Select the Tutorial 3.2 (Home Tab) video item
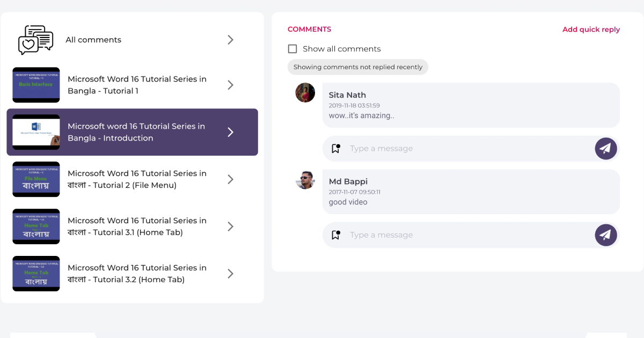 tap(132, 274)
